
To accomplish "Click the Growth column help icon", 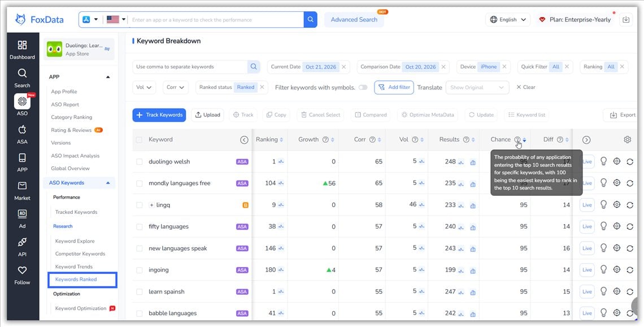I will tap(325, 139).
